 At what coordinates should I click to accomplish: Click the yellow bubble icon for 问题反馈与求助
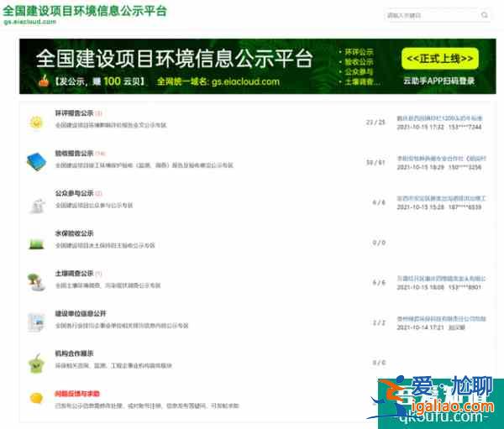point(36,398)
